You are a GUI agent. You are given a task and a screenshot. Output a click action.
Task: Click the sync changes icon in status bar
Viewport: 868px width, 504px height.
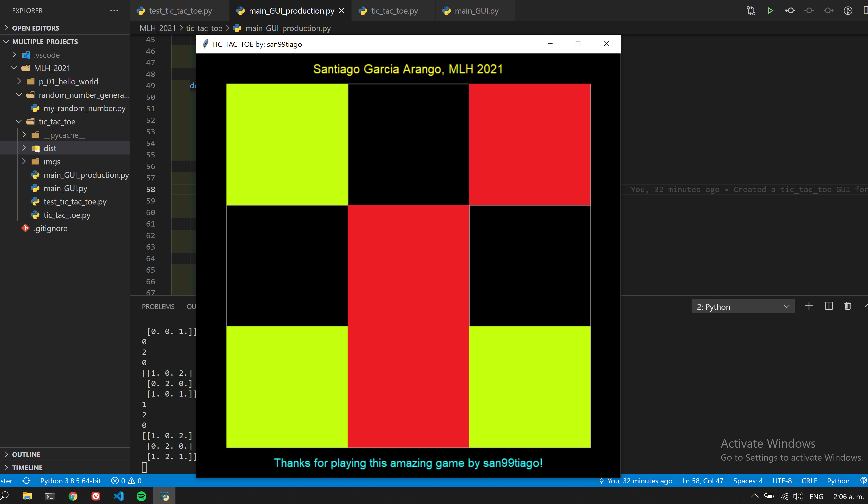[x=26, y=480]
